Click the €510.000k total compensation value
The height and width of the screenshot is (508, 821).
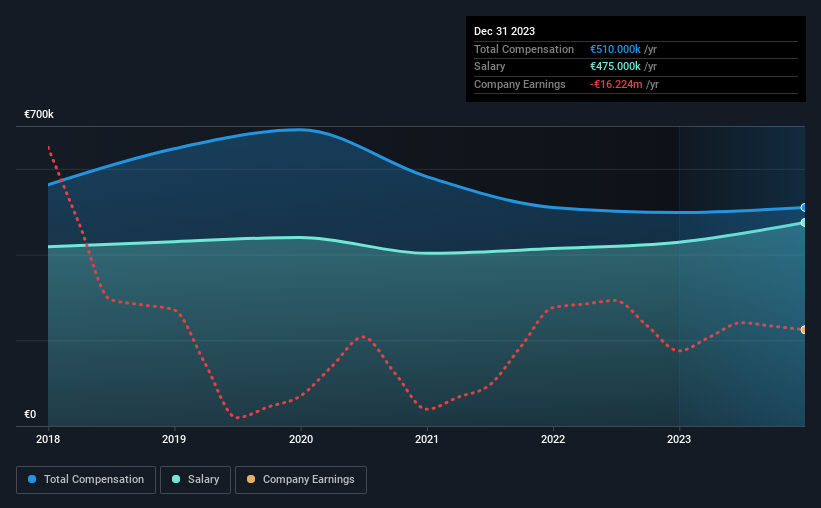(615, 49)
